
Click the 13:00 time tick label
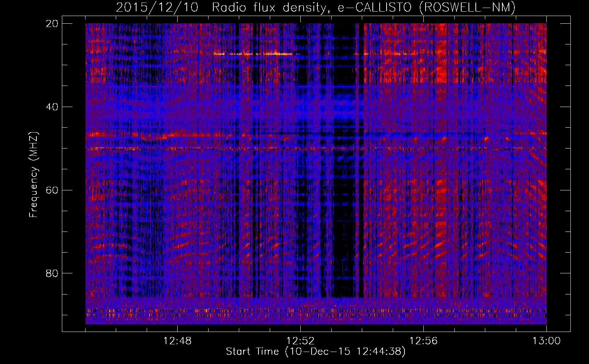tap(546, 341)
